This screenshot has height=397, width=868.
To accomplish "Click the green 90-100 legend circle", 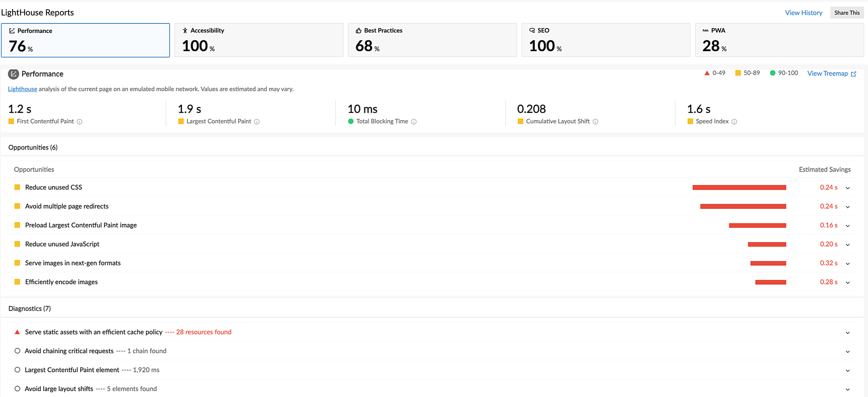I will coord(773,73).
